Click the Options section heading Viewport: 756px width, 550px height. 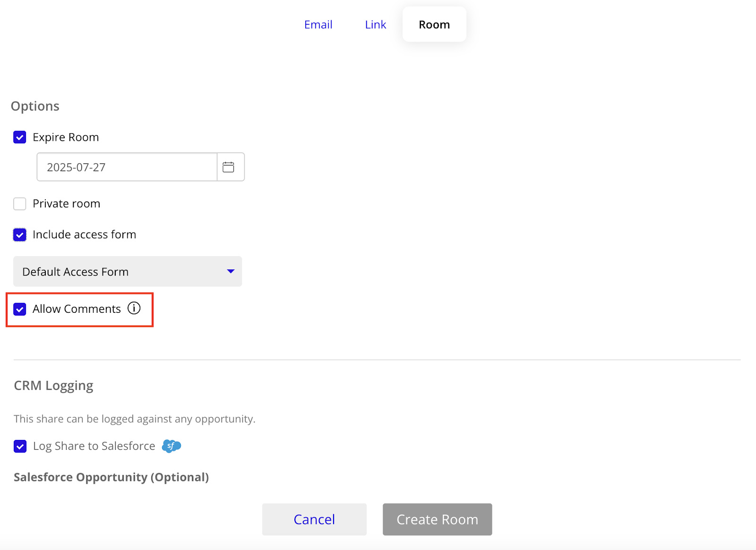35,106
